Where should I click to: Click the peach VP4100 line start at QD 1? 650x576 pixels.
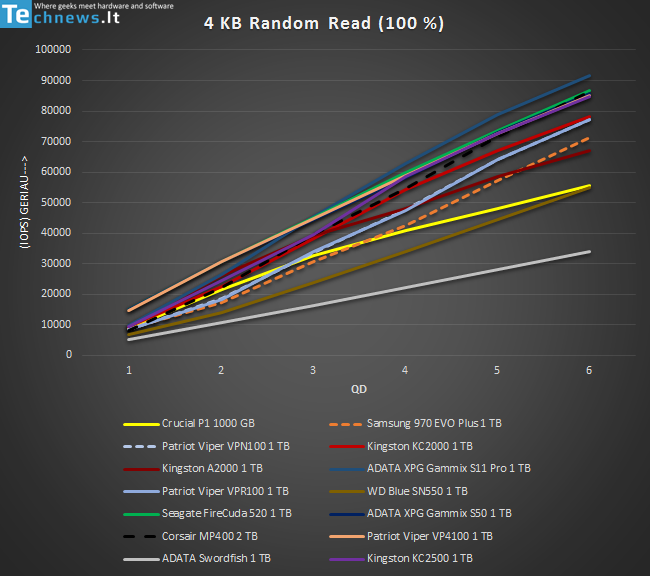(x=129, y=310)
